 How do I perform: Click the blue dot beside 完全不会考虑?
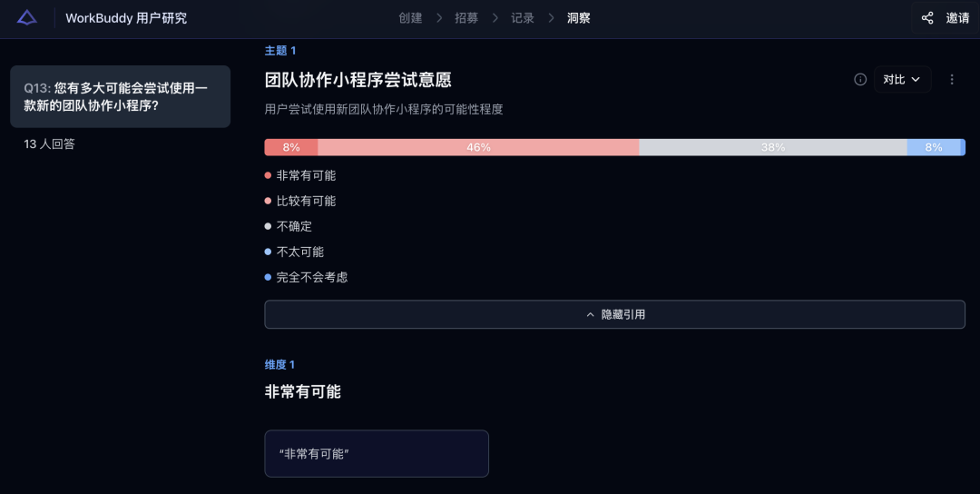tap(268, 277)
